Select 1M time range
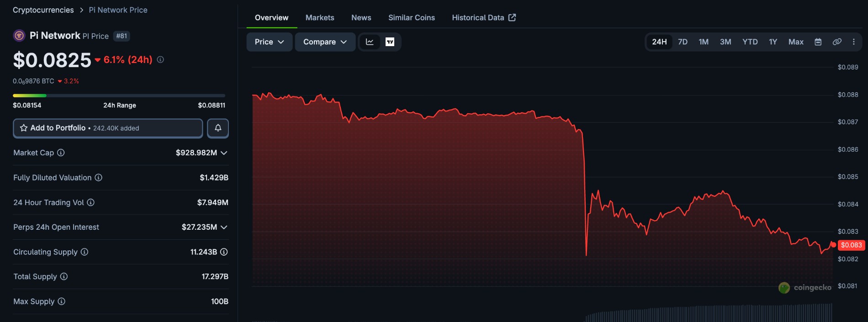 [x=704, y=42]
